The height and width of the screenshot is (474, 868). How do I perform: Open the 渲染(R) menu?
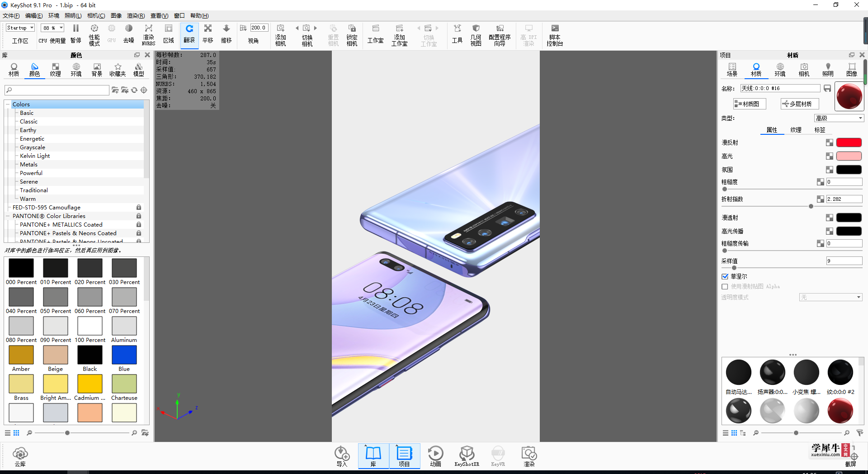click(x=136, y=16)
